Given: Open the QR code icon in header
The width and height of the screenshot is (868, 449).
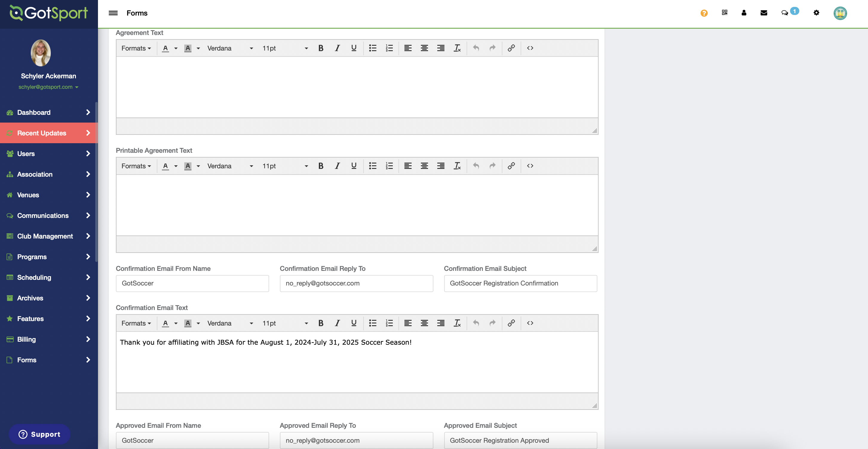Looking at the screenshot, I should point(724,13).
